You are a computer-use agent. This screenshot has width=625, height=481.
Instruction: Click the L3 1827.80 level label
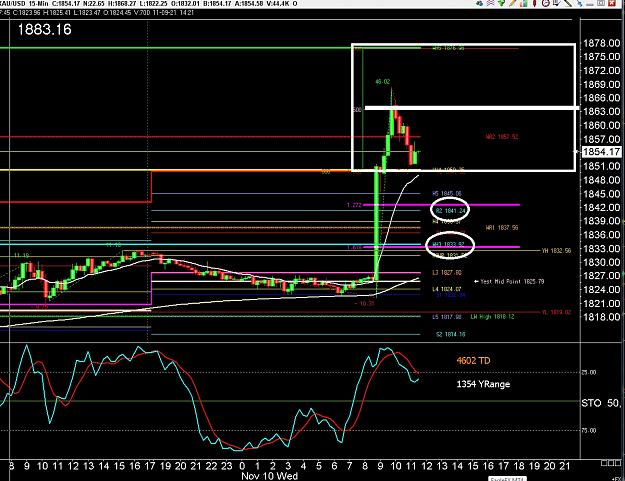point(447,273)
